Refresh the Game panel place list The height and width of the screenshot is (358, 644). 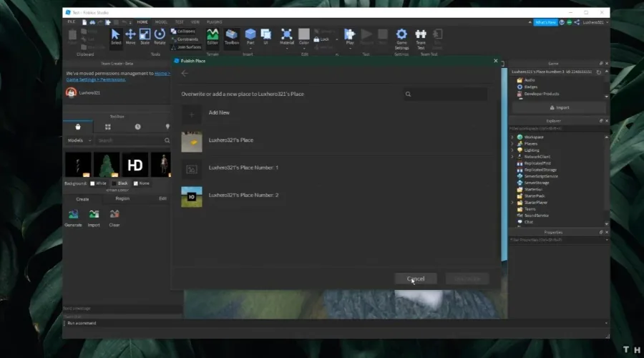click(x=598, y=72)
